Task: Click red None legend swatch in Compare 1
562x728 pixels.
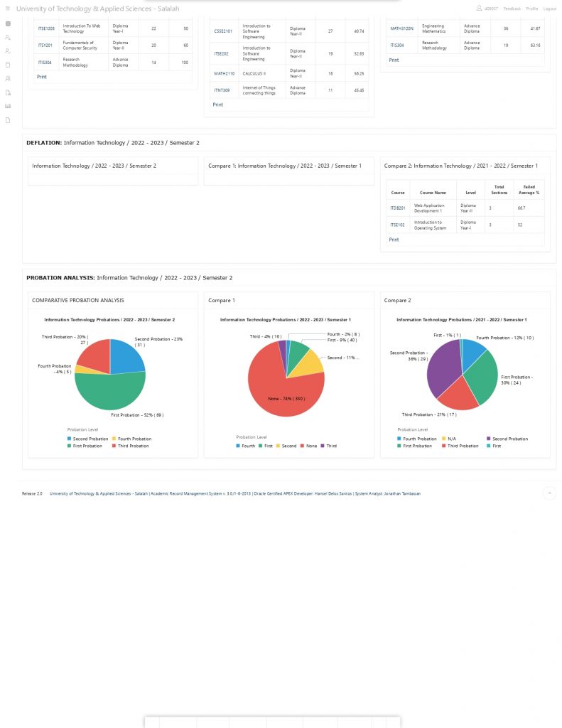Action: [302, 446]
